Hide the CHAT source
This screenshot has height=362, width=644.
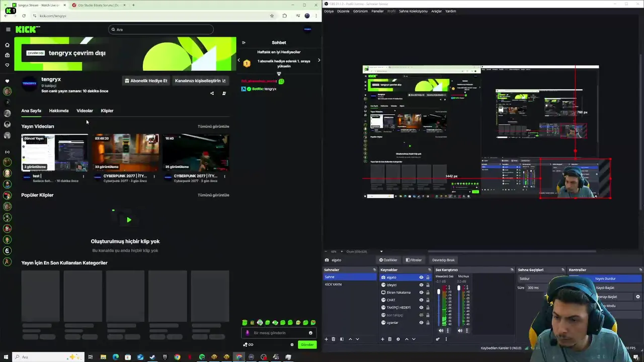tap(421, 300)
